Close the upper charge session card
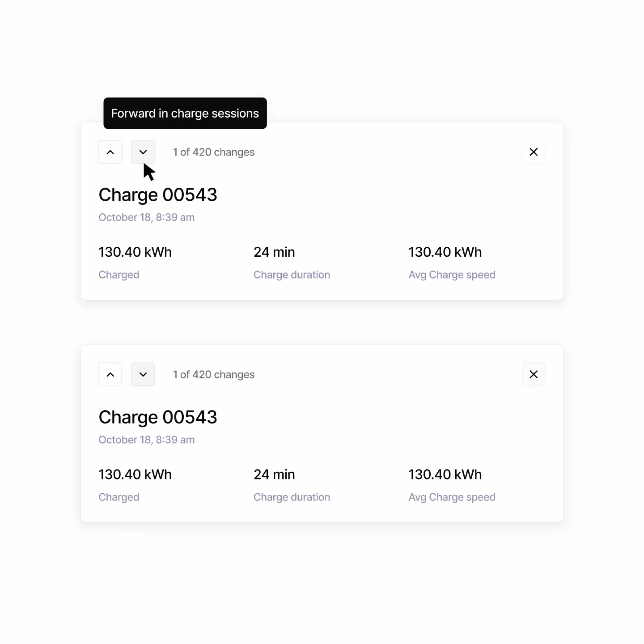 pyautogui.click(x=534, y=152)
